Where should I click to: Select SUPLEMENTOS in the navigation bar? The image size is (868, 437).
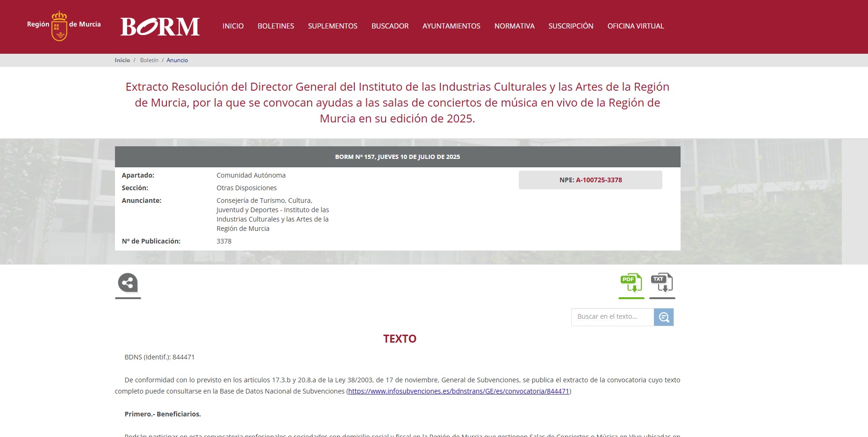pos(332,26)
